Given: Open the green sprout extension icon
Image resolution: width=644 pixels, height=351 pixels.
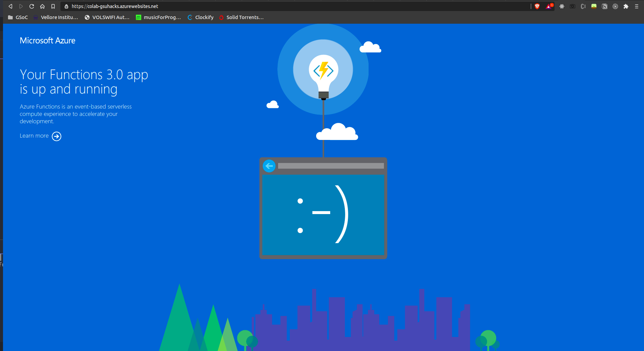Looking at the screenshot, I should point(594,6).
